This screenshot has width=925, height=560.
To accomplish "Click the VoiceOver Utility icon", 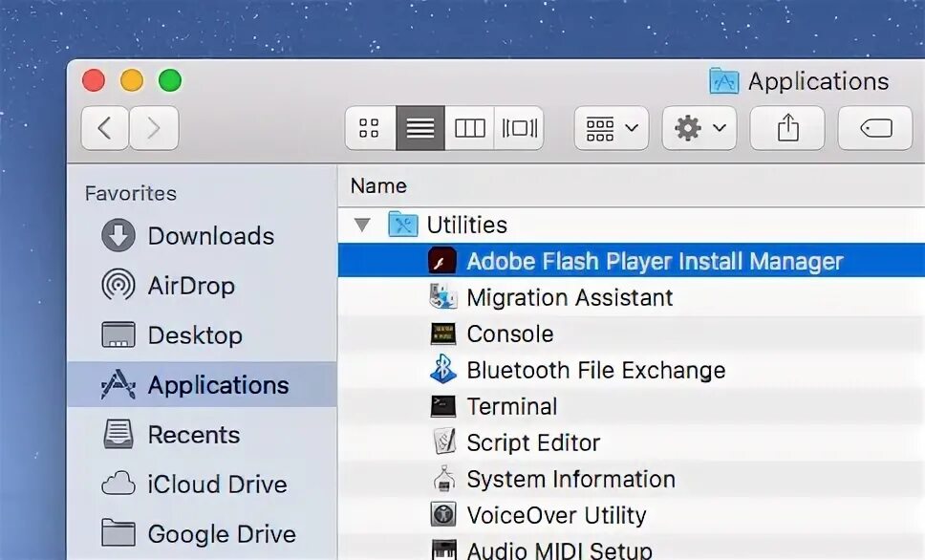I will click(442, 514).
